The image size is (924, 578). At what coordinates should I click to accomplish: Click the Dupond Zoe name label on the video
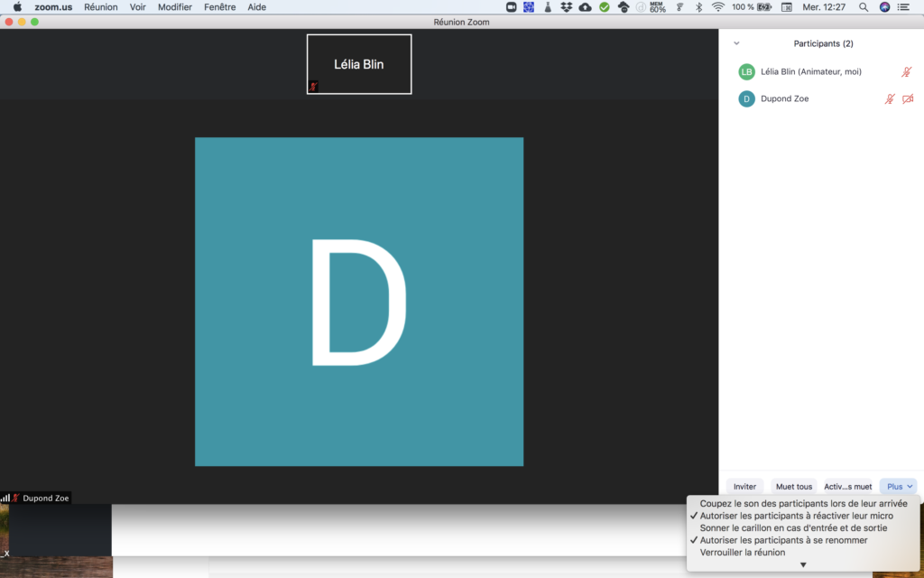pyautogui.click(x=45, y=498)
